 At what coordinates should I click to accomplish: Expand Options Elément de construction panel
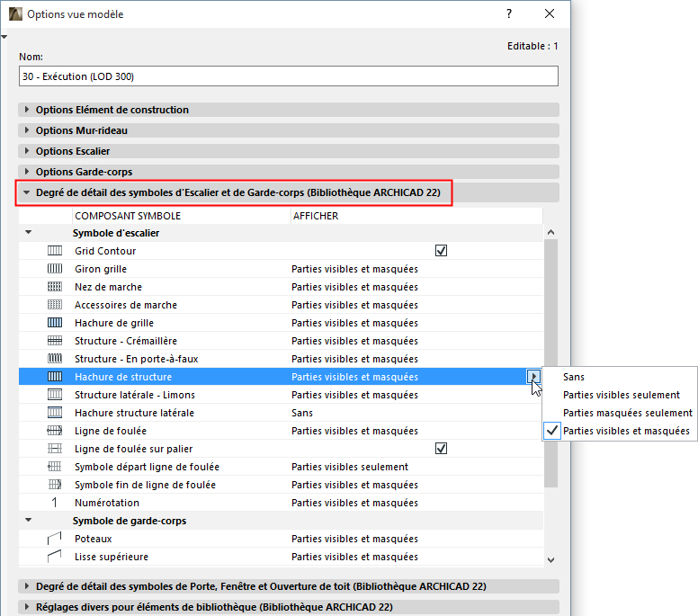coord(27,110)
